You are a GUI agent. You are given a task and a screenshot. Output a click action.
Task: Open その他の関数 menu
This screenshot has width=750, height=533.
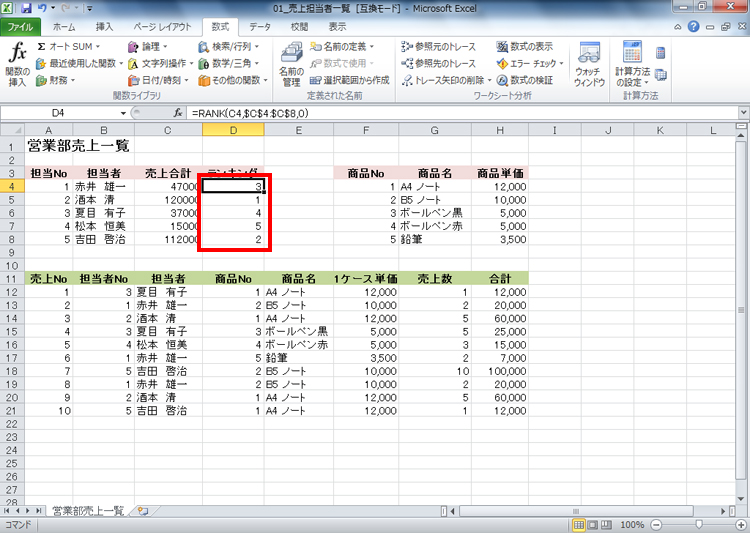click(x=233, y=80)
